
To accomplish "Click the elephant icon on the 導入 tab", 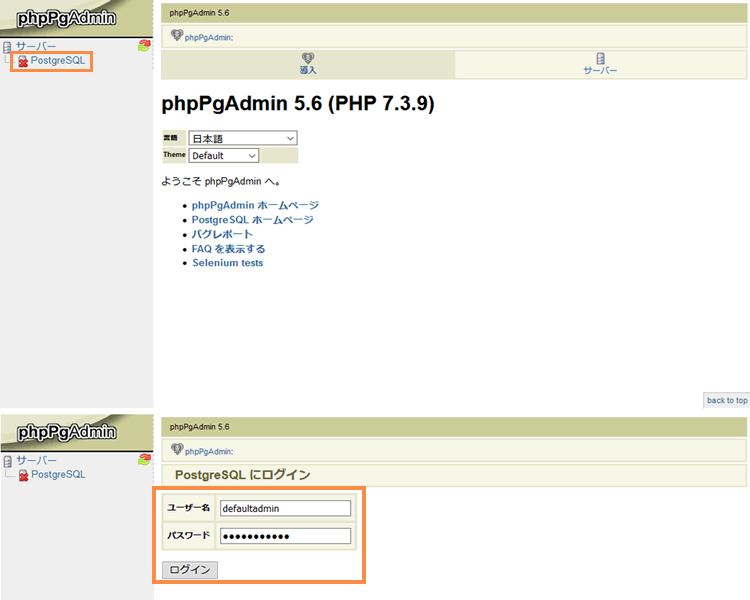I will (x=308, y=58).
